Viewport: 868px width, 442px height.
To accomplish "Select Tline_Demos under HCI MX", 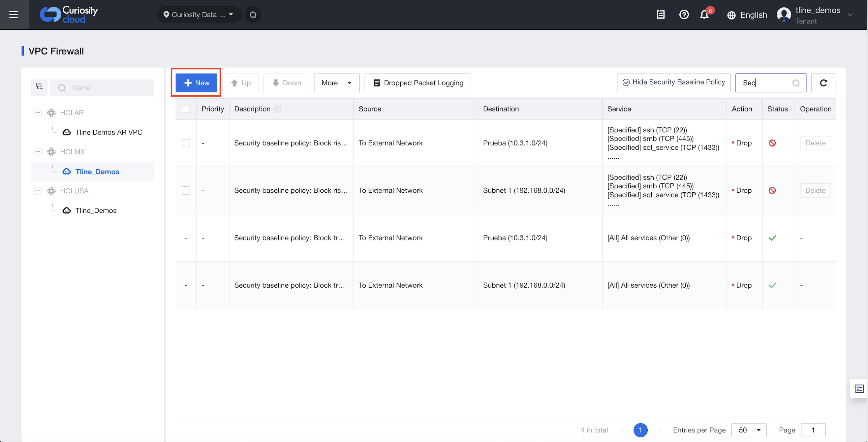I will click(97, 172).
